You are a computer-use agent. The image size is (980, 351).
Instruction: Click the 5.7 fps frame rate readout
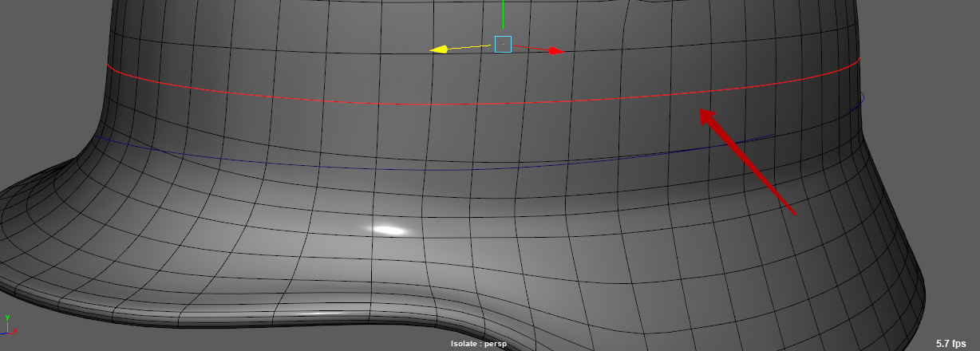pos(951,344)
